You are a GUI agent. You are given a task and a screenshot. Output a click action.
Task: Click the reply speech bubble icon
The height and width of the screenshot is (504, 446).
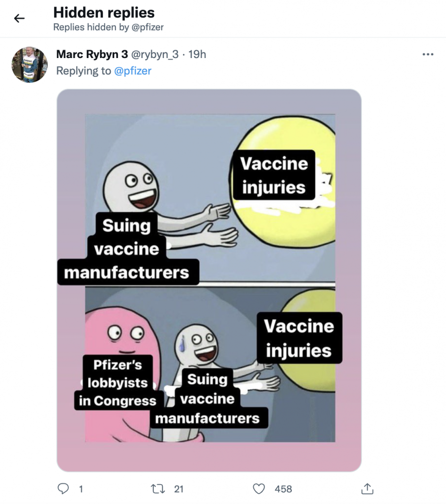[x=63, y=489]
